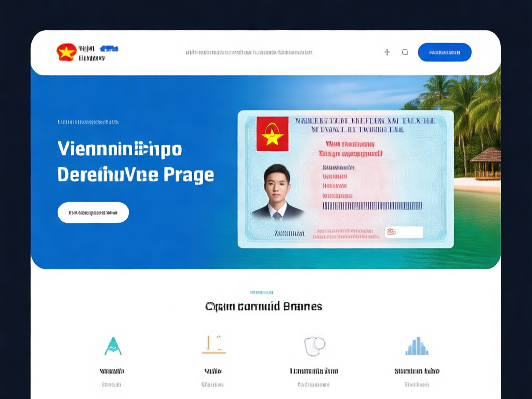Click the label under the bar chart icon

coord(417,371)
